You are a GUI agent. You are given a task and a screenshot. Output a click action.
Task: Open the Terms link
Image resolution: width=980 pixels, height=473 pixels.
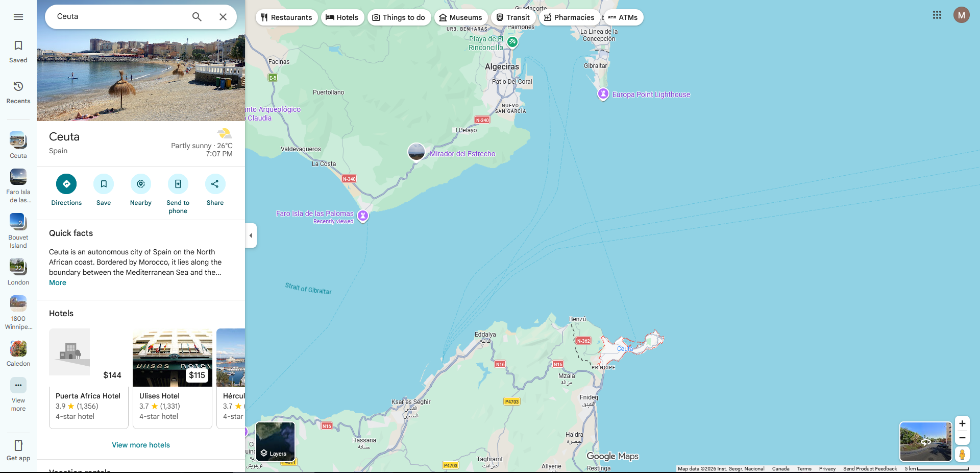click(x=804, y=469)
